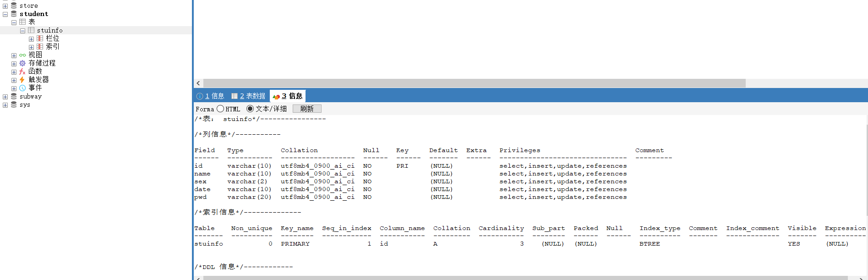This screenshot has width=868, height=280.
Task: Click the 'PRI' key value
Action: coord(402,166)
